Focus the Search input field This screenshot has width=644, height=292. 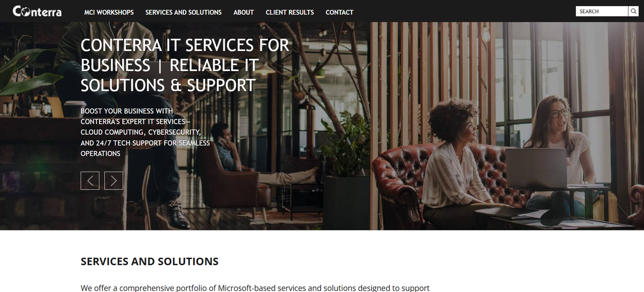click(x=602, y=11)
